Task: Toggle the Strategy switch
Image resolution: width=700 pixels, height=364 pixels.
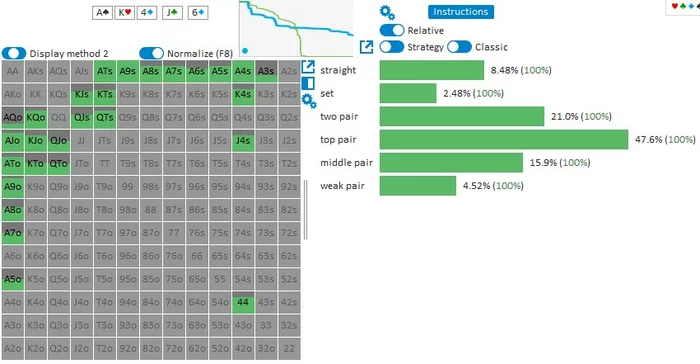Action: [392, 47]
